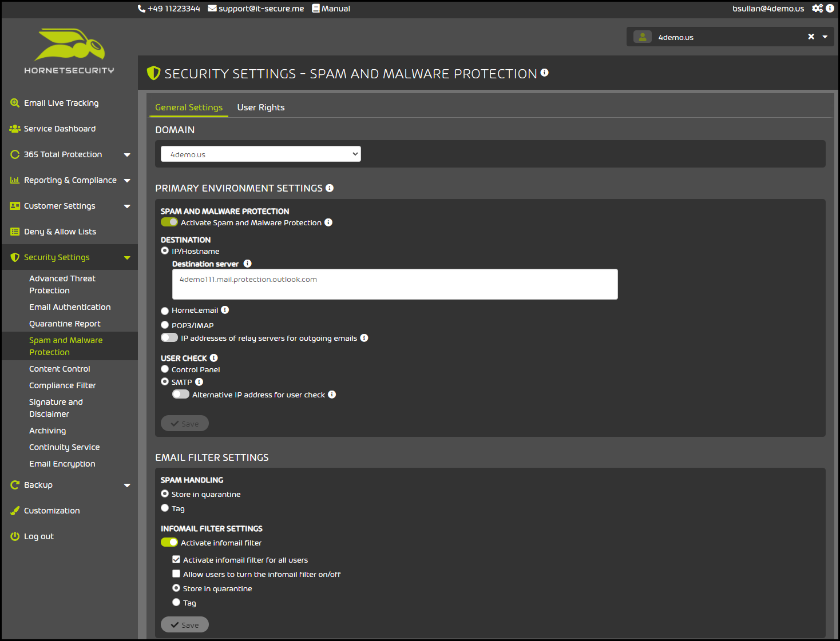
Task: Select the POP3/IMAP radio button
Action: (x=165, y=325)
